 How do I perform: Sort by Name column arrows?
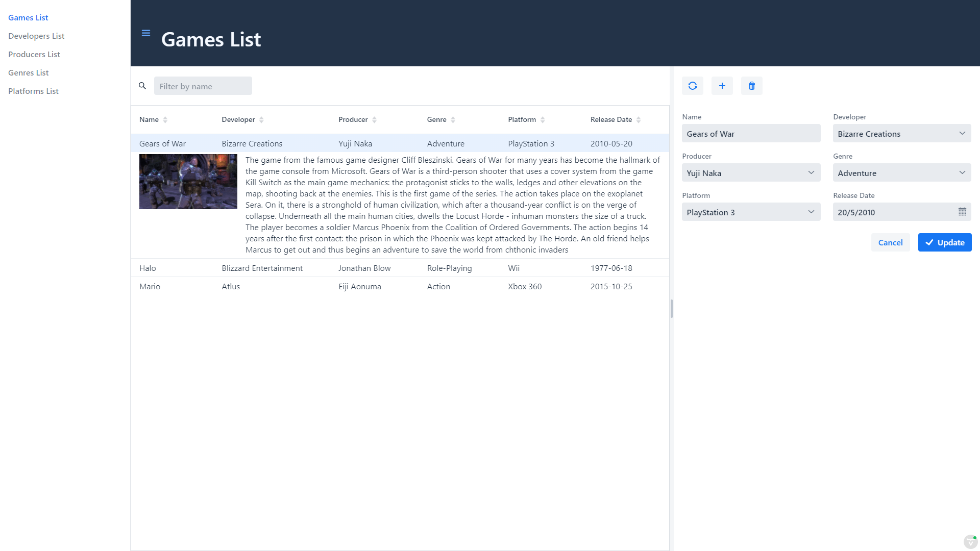pyautogui.click(x=165, y=120)
